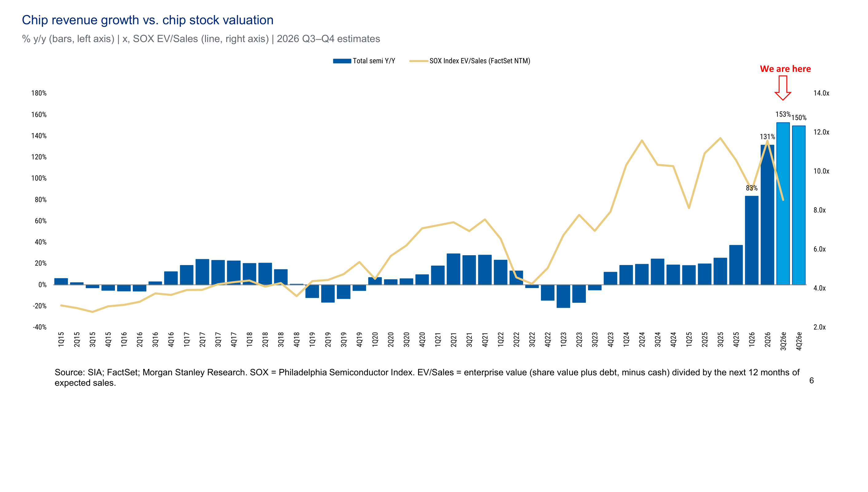Click the dark blue 1Q26 bar
This screenshot has height=492, width=868.
pyautogui.click(x=752, y=240)
